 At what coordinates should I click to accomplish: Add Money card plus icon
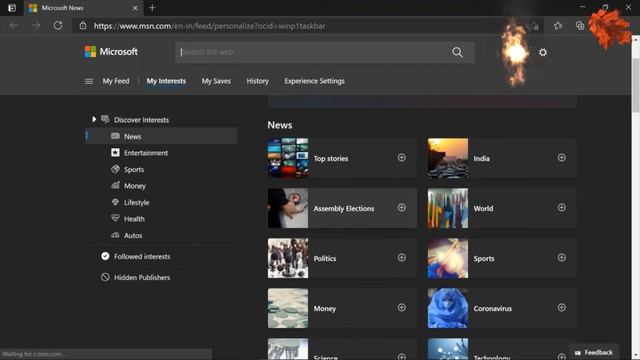(x=402, y=308)
